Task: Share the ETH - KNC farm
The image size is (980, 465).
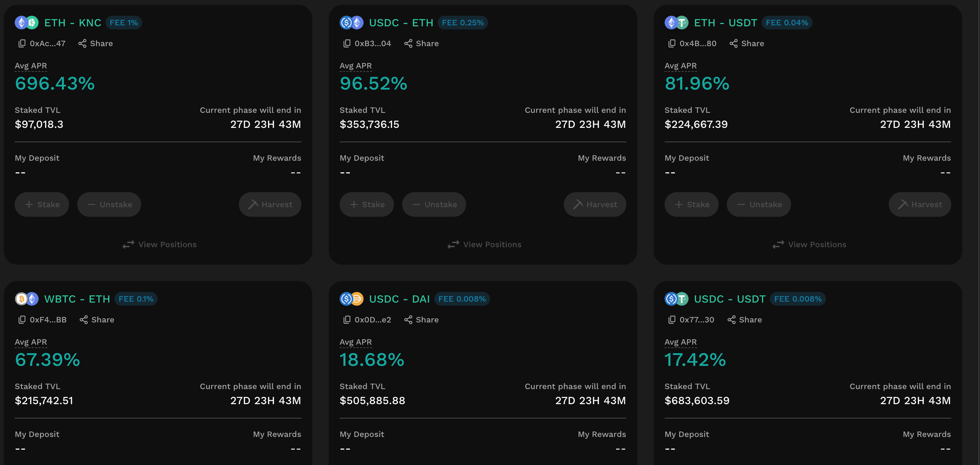Action: (95, 43)
